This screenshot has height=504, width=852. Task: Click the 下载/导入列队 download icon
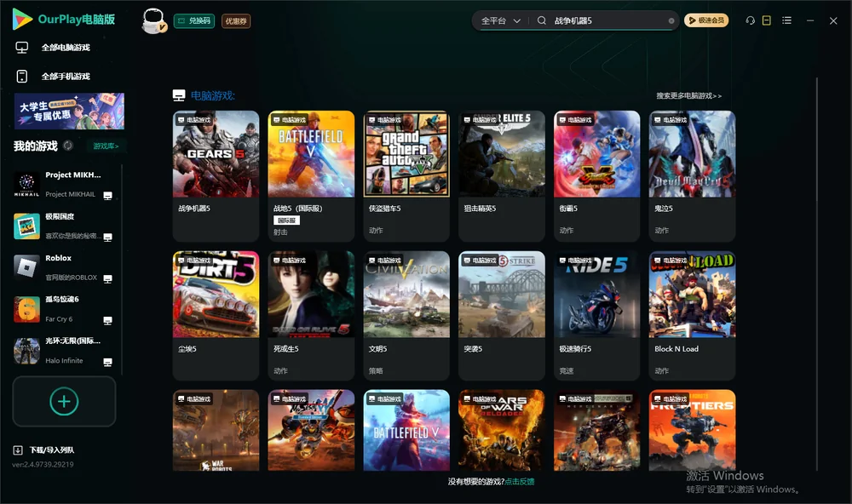pos(18,450)
